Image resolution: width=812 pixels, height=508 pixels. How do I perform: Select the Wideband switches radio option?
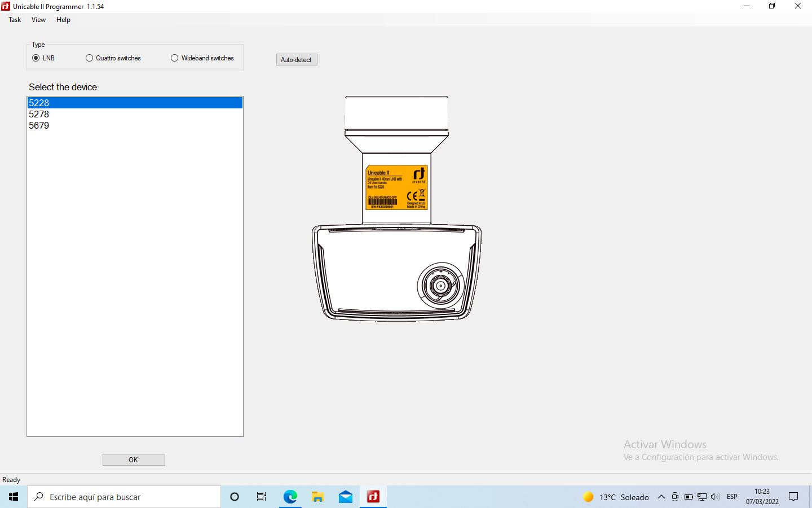pyautogui.click(x=175, y=58)
